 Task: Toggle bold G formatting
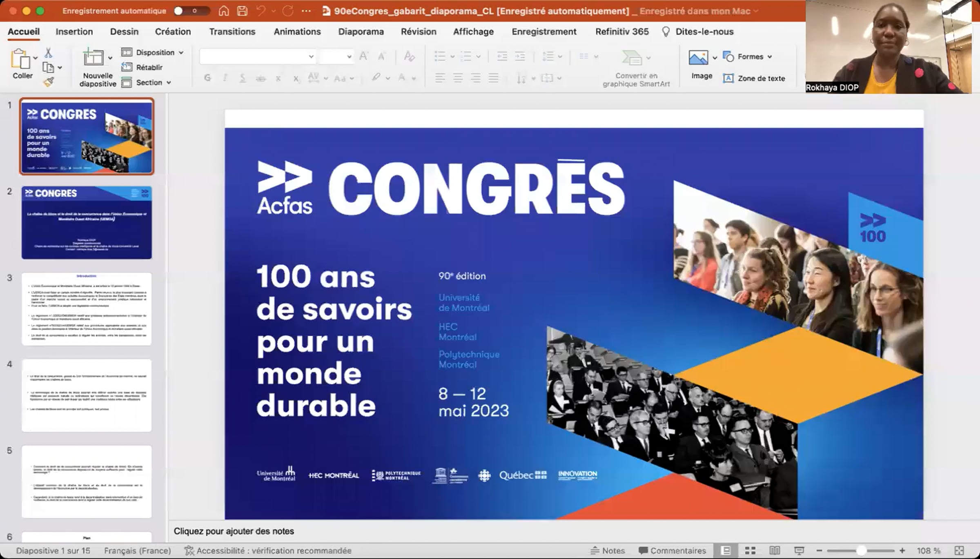click(207, 78)
